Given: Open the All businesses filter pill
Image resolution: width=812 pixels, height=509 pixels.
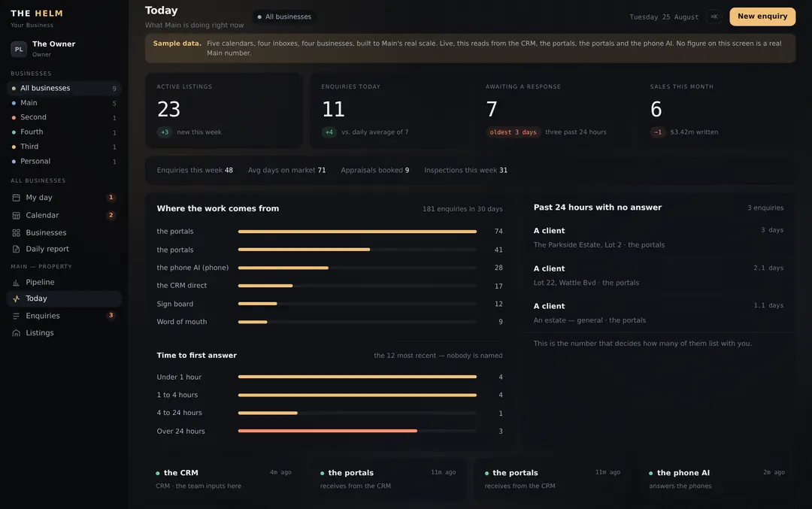Looking at the screenshot, I should click(x=284, y=17).
